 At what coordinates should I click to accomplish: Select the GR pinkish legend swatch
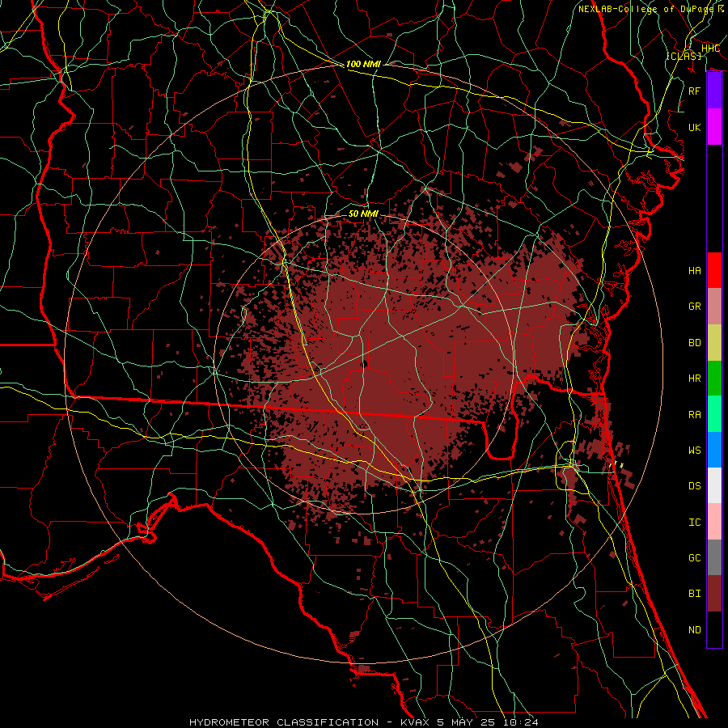pyautogui.click(x=714, y=306)
